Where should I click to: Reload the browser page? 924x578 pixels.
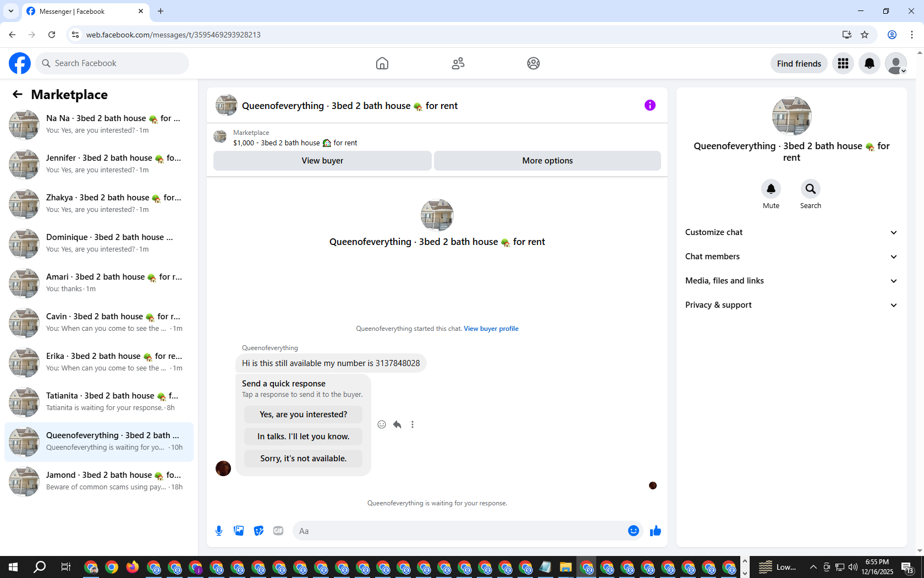[x=52, y=35]
